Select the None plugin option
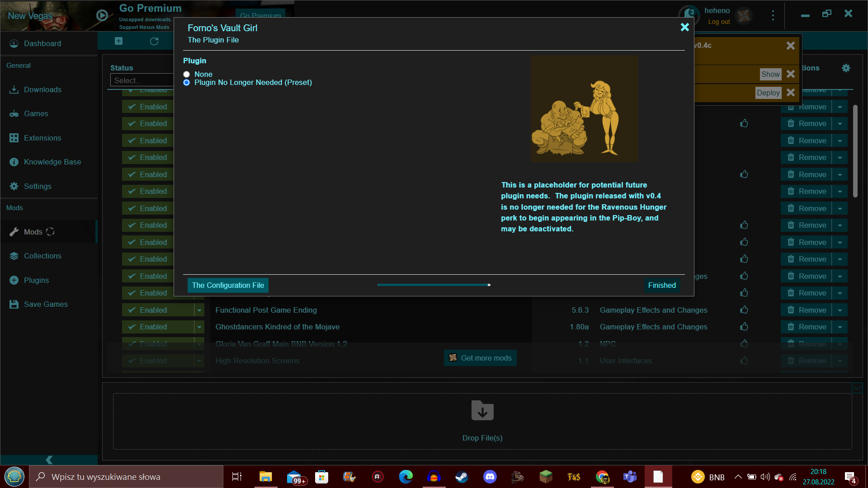The height and width of the screenshot is (488, 868). click(186, 74)
